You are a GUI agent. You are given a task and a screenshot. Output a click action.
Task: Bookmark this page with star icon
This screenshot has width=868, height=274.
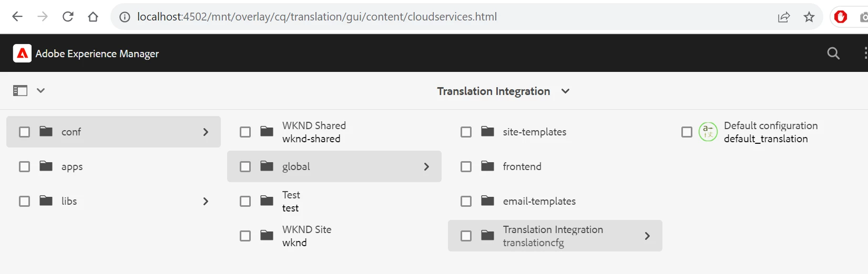(x=809, y=17)
